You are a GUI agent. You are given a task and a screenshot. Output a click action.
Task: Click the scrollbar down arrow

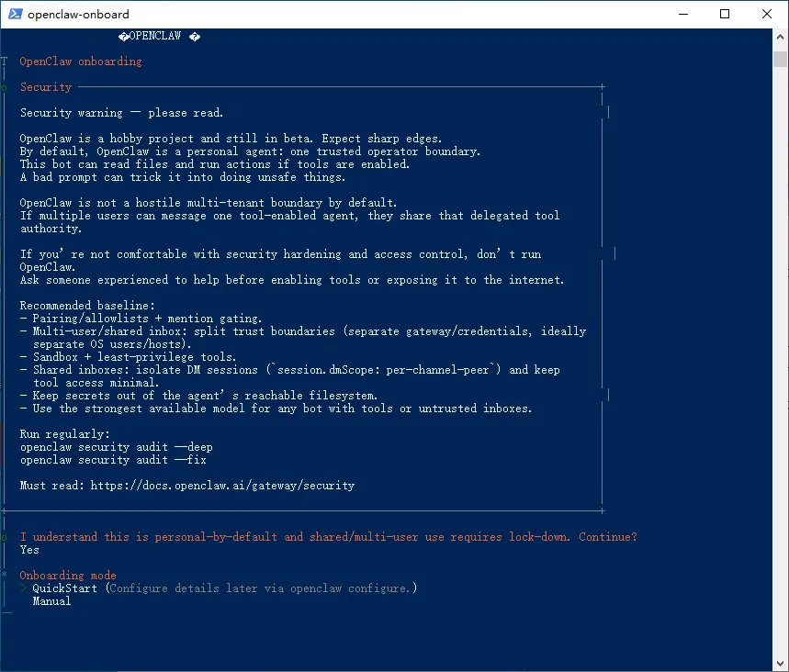tap(780, 664)
